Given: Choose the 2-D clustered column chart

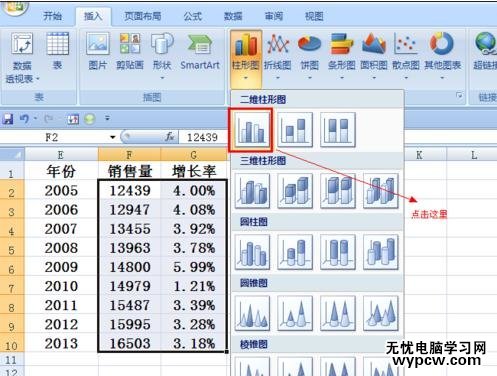Looking at the screenshot, I should 252,130.
